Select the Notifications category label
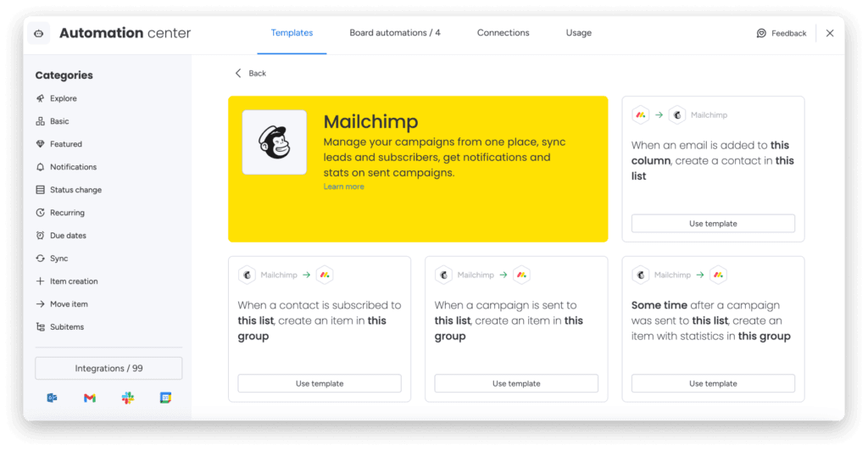The height and width of the screenshot is (451, 868). [73, 166]
